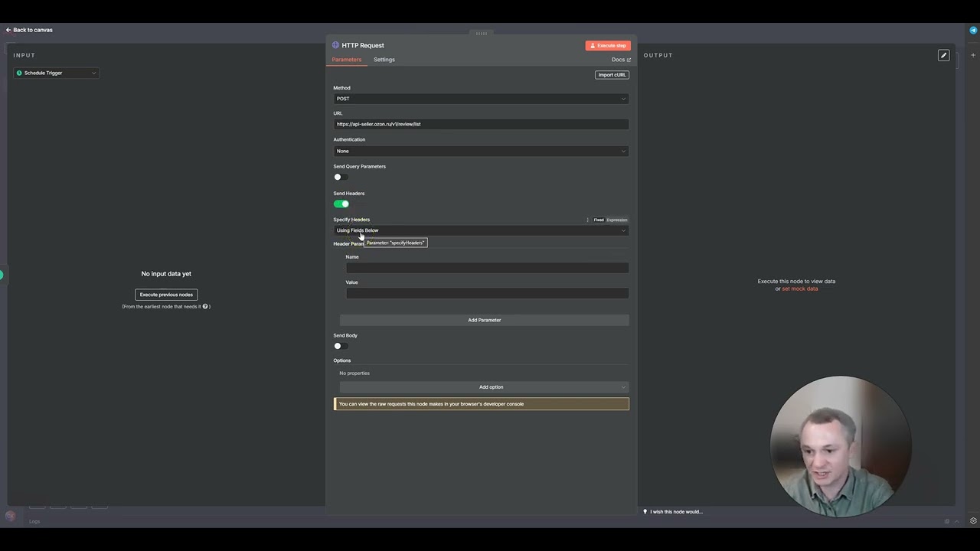Open the Method dropdown showing POST
The height and width of the screenshot is (551, 980).
tap(481, 99)
